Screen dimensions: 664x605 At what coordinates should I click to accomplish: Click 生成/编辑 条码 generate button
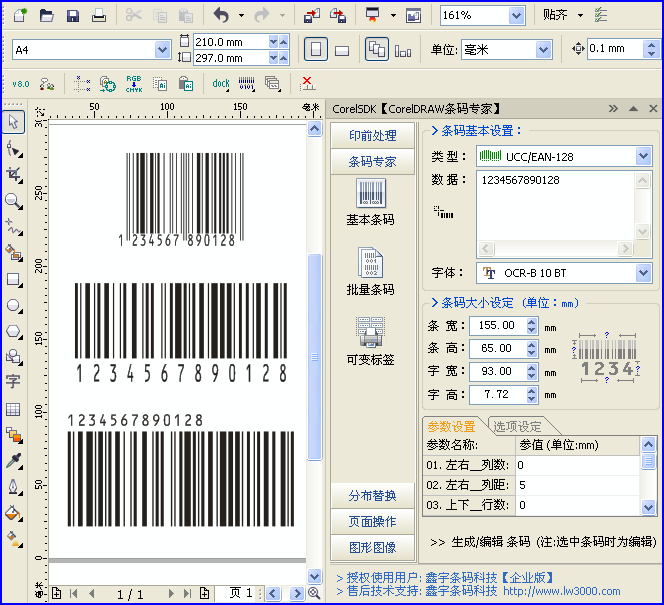(x=543, y=542)
